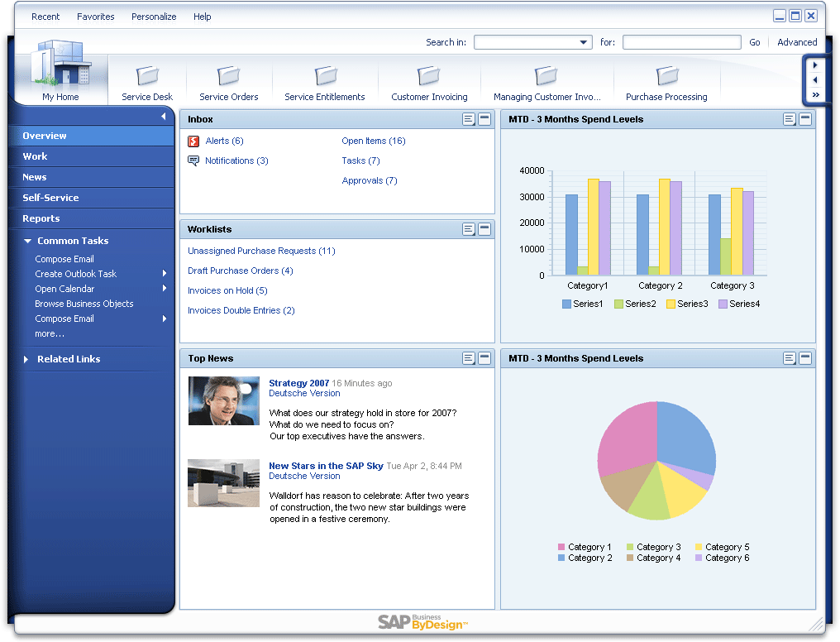Open Inbox panel options menu icon

(469, 119)
